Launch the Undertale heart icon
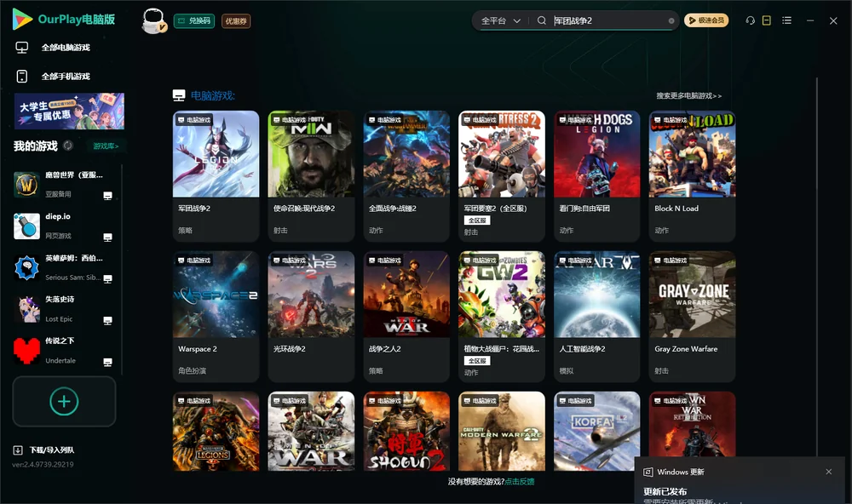Viewport: 852px width, 504px height. click(x=26, y=351)
